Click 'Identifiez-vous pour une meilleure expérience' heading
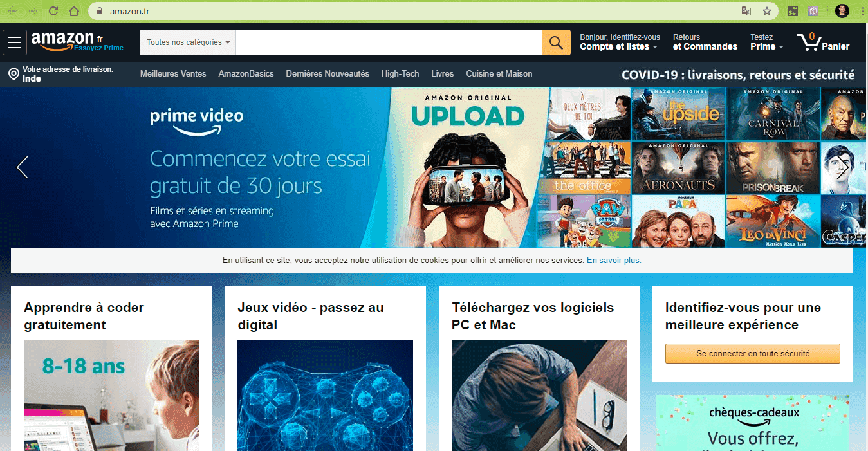The image size is (868, 451). click(743, 316)
